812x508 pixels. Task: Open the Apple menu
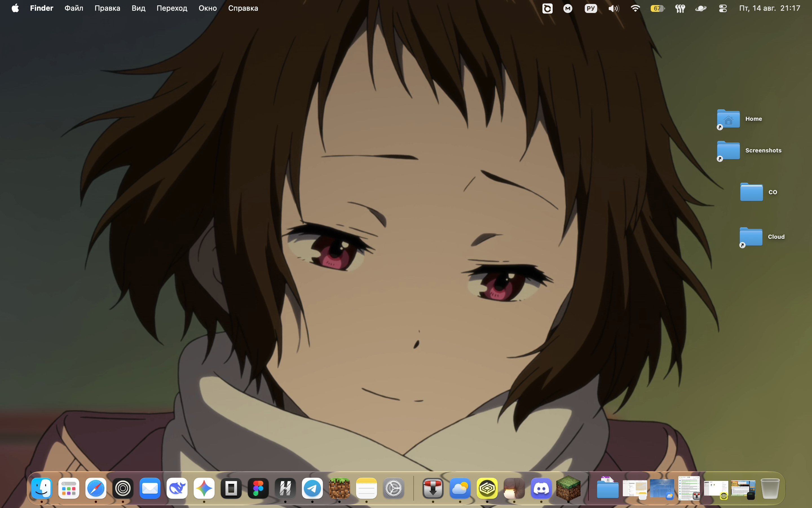15,8
